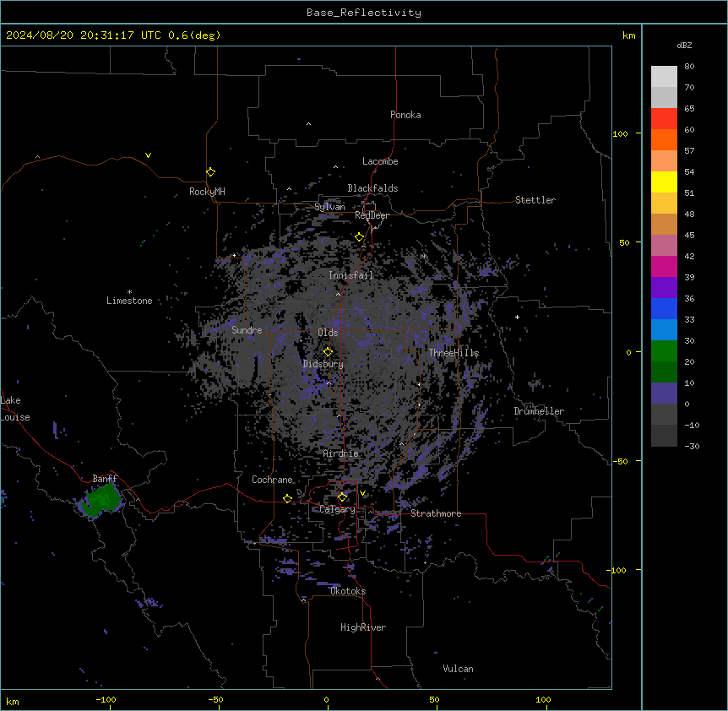Click the Sundre label
The height and width of the screenshot is (711, 728).
click(247, 330)
